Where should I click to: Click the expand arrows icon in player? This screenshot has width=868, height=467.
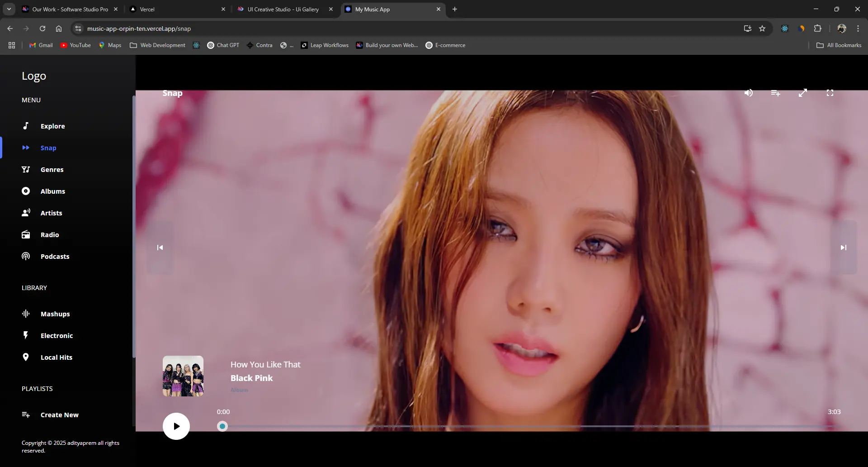coord(803,93)
